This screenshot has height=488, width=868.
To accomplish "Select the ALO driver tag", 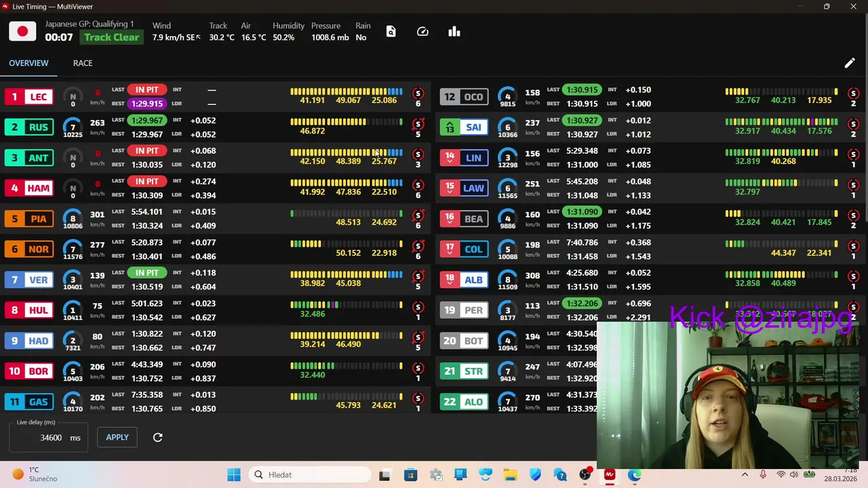I will (x=465, y=402).
